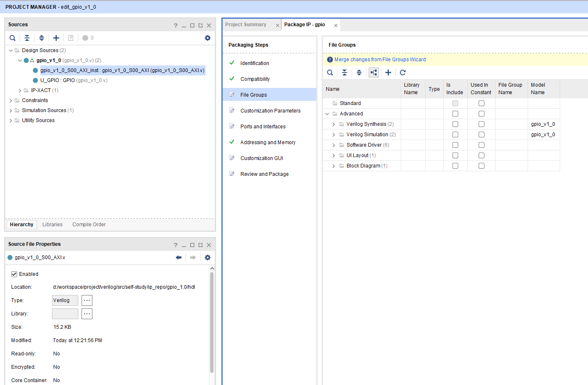Switch to the Project Summary tab
The height and width of the screenshot is (385, 588).
click(x=246, y=25)
